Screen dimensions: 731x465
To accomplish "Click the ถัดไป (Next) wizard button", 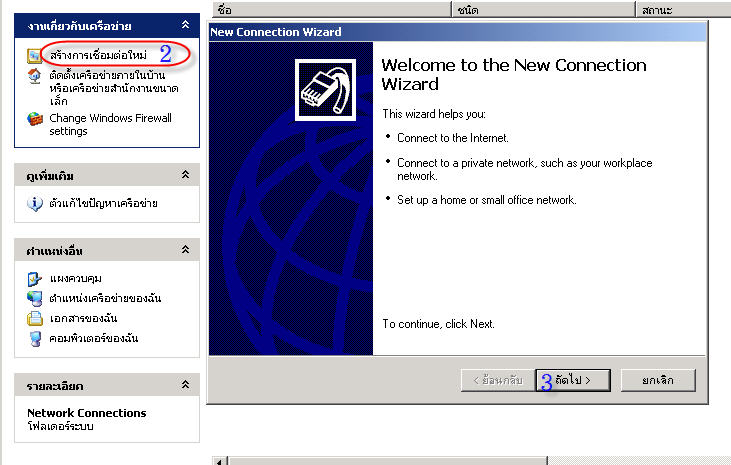I will (573, 380).
